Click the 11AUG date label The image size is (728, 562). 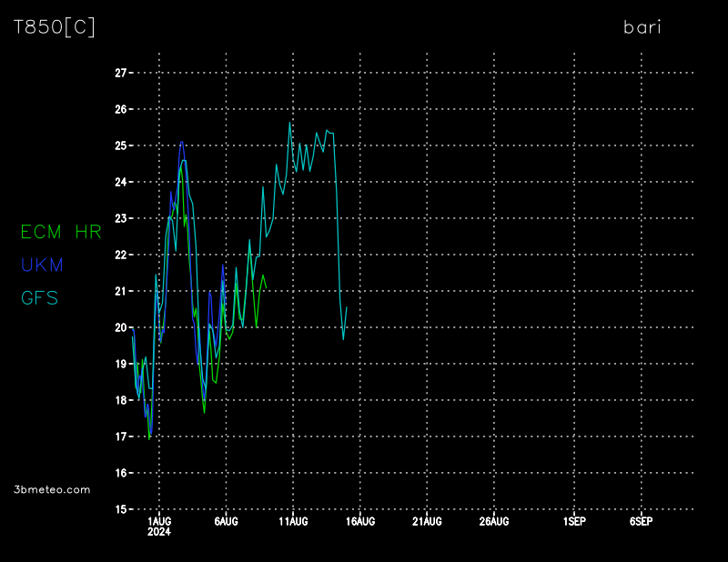point(293,521)
